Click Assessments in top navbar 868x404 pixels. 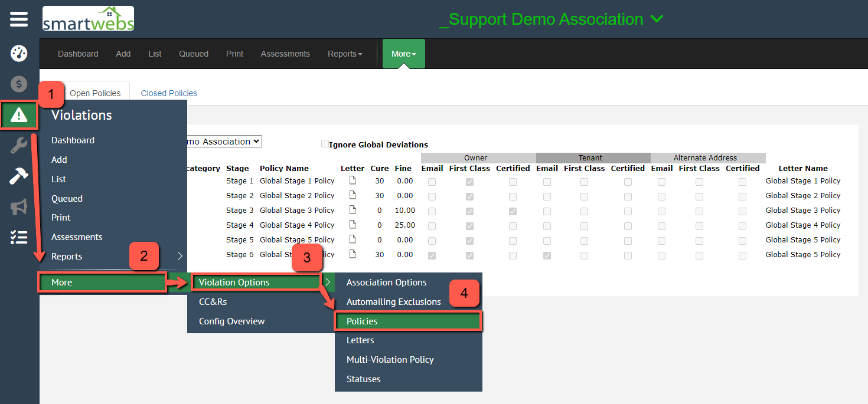(x=285, y=54)
